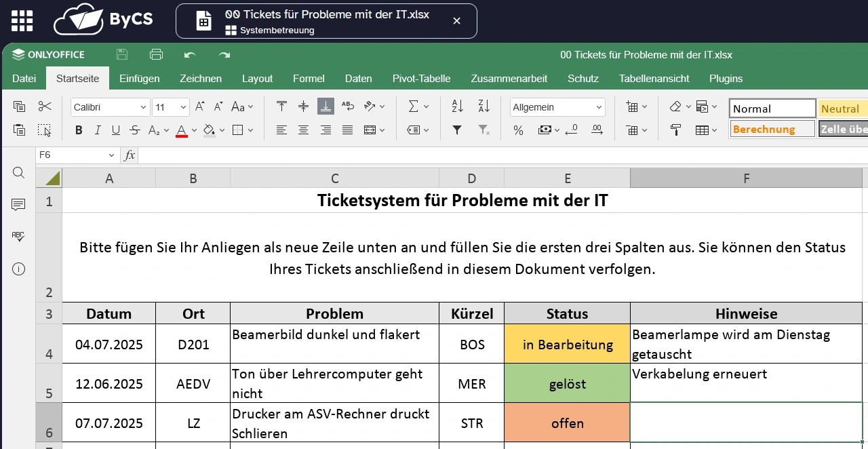
Task: Click the Cut scissors icon
Action: (x=45, y=106)
